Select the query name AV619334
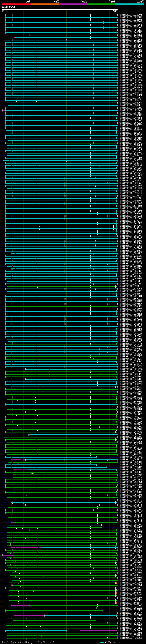Viewport: 146px width, 644px height. coord(8,8)
